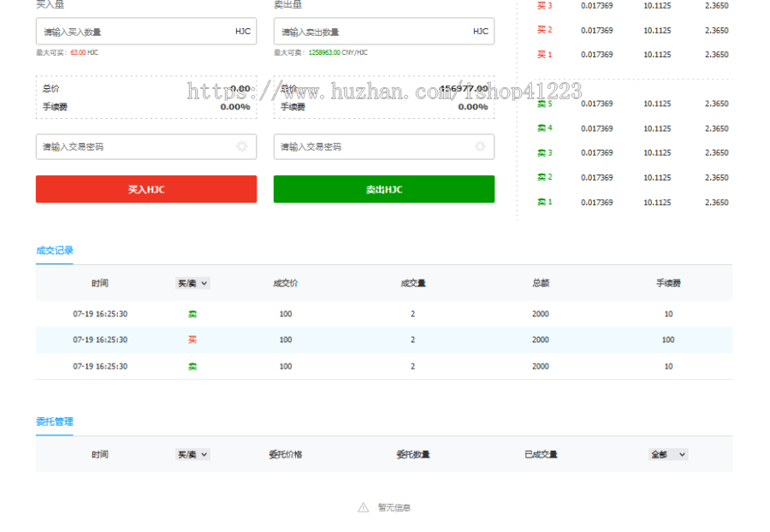Select the 买 3 order book row label
This screenshot has height=532, width=770.
tap(545, 6)
